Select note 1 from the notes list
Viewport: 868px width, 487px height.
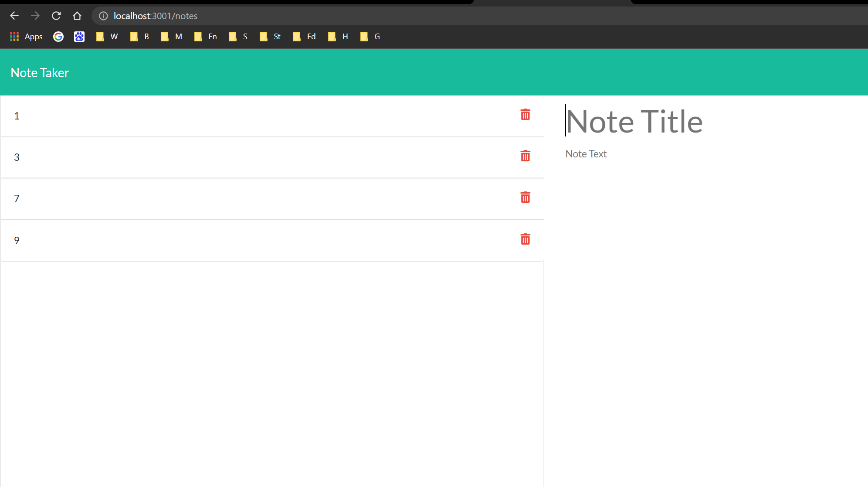pyautogui.click(x=174, y=116)
